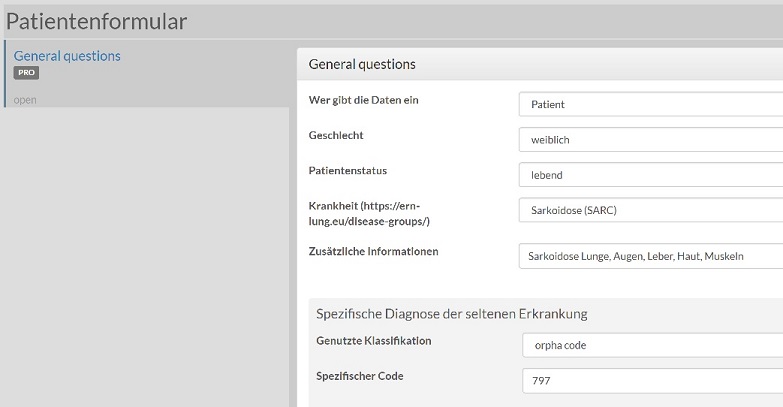Viewport: 783px width, 407px height.
Task: Click the Zusätzliche Informationen label
Action: (x=373, y=251)
